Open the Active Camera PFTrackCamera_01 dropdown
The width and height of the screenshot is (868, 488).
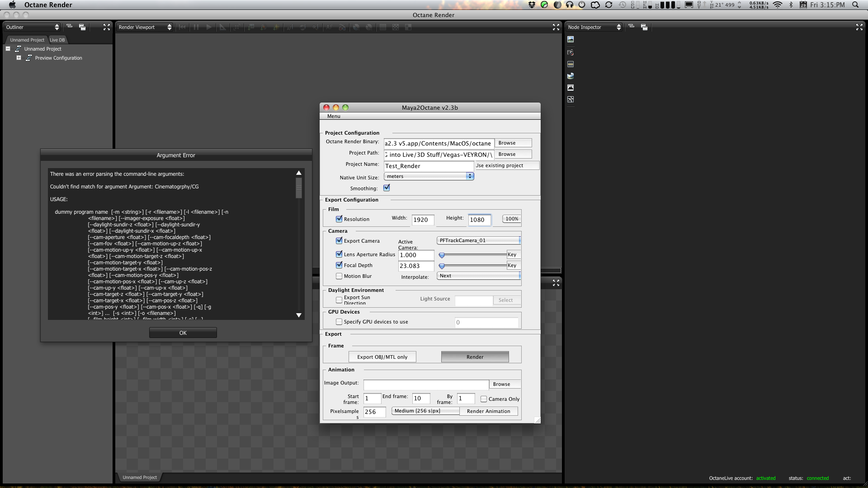479,240
